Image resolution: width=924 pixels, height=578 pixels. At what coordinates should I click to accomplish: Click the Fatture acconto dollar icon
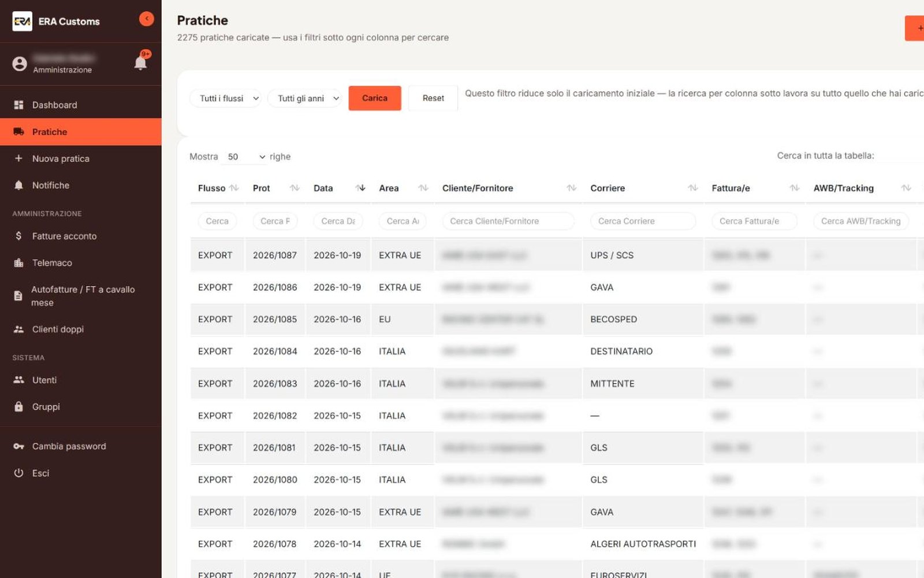pos(18,236)
